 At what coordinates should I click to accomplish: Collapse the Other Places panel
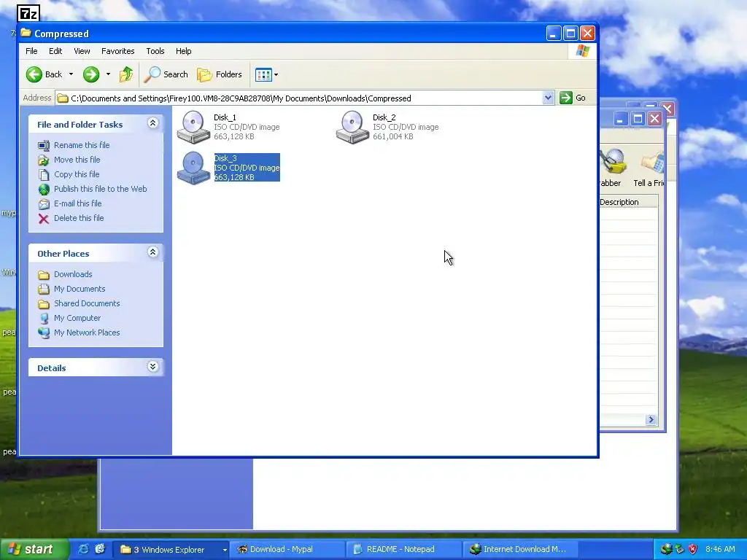click(152, 252)
